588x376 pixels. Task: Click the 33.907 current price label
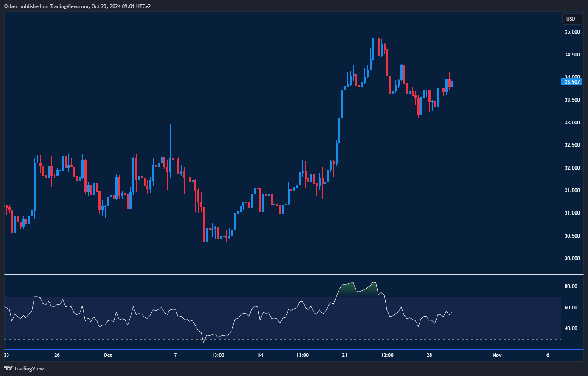[x=572, y=82]
